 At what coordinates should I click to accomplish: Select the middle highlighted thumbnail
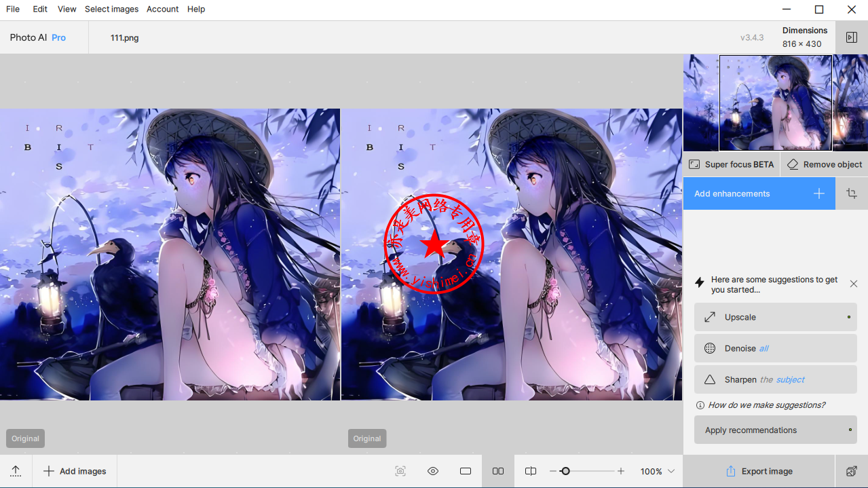pyautogui.click(x=776, y=102)
